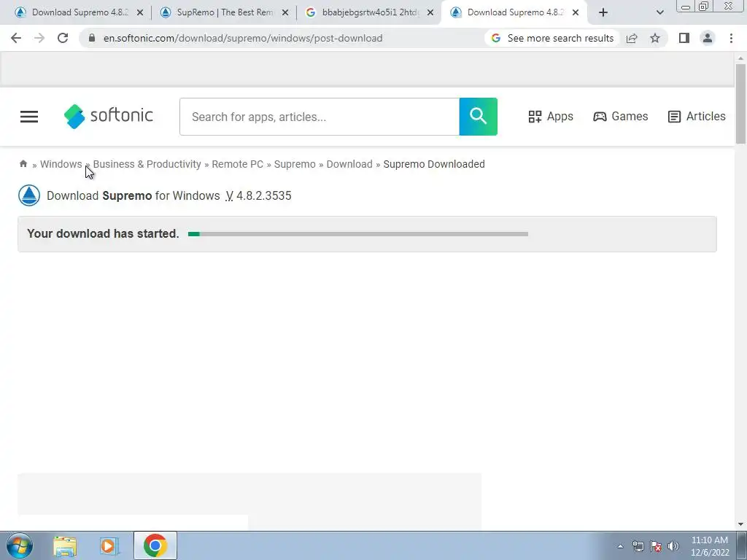Viewport: 747px width, 560px height.
Task: Click the download progress bar
Action: click(358, 234)
